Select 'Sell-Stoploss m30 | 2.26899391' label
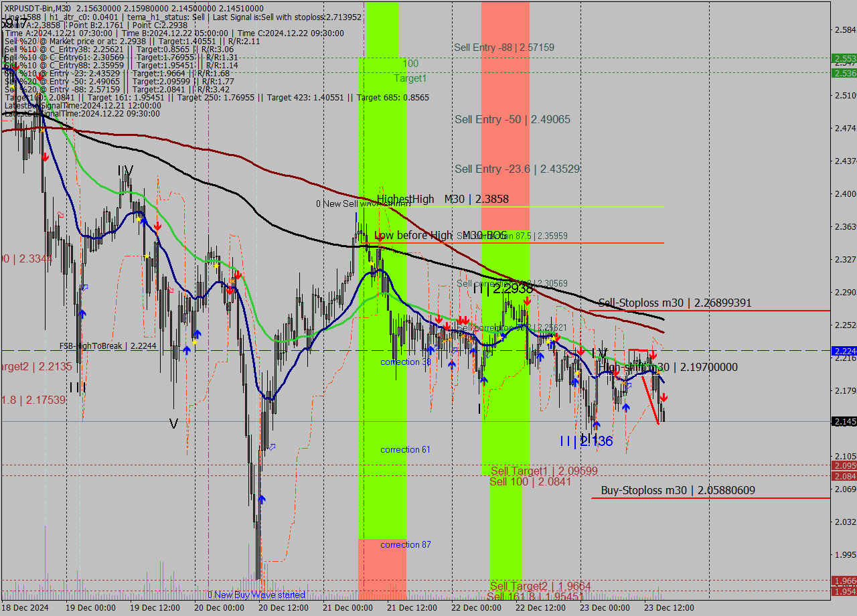Image resolution: width=857 pixels, height=616 pixels. tap(675, 303)
